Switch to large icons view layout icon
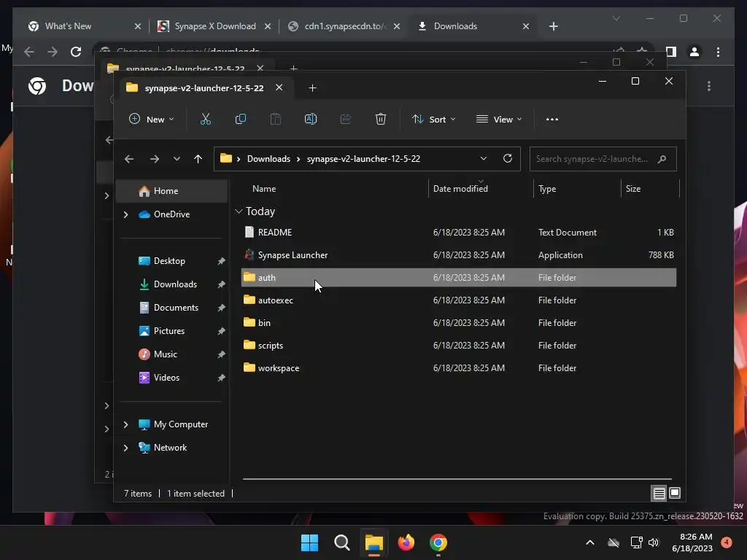This screenshot has width=747, height=560. (x=675, y=493)
